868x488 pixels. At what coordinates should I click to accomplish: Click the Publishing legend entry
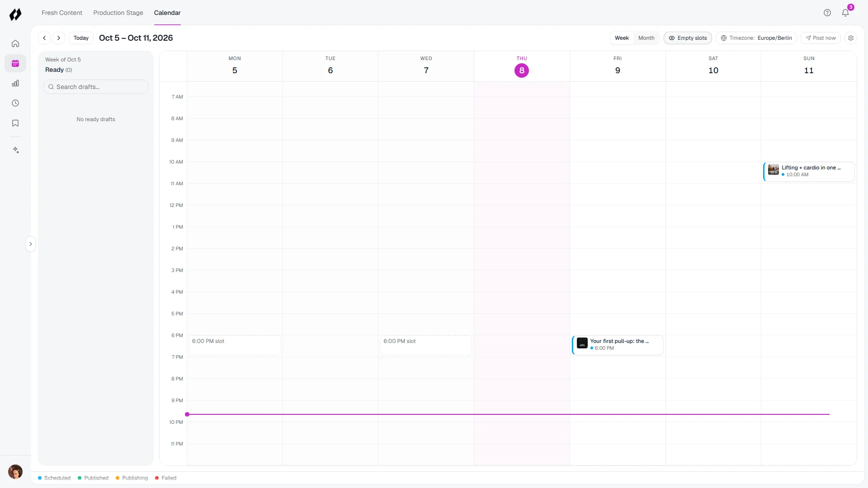pyautogui.click(x=132, y=478)
